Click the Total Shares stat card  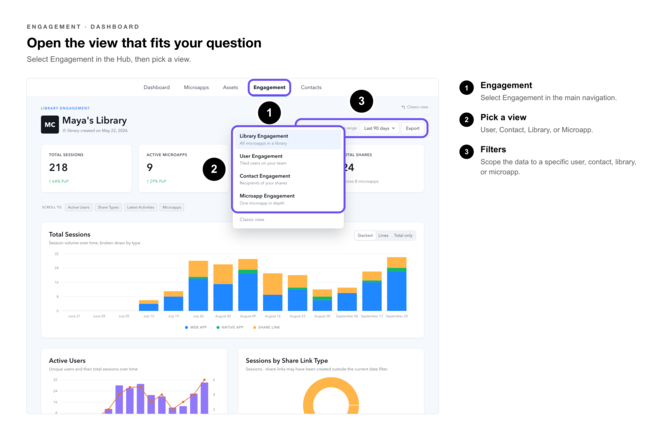pyautogui.click(x=383, y=168)
